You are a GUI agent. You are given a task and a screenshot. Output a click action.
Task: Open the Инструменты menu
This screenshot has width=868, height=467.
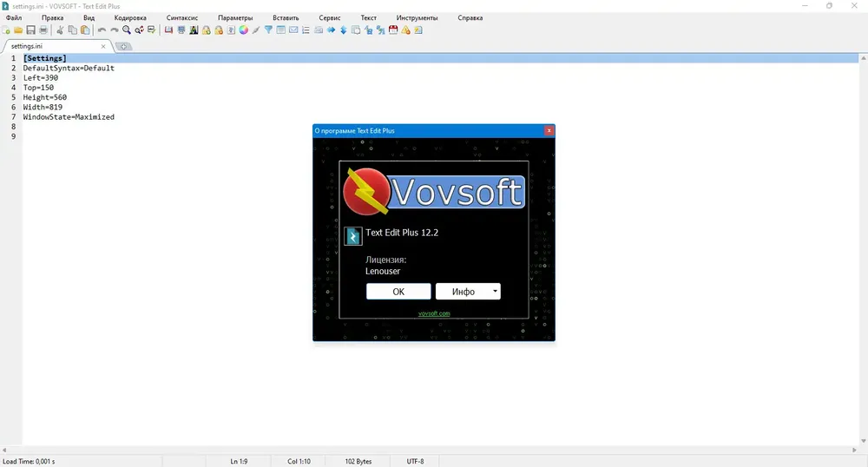[417, 17]
